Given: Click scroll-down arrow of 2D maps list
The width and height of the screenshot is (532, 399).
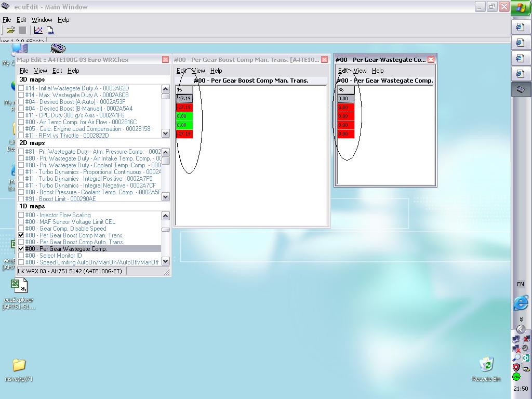Looking at the screenshot, I should 166,197.
